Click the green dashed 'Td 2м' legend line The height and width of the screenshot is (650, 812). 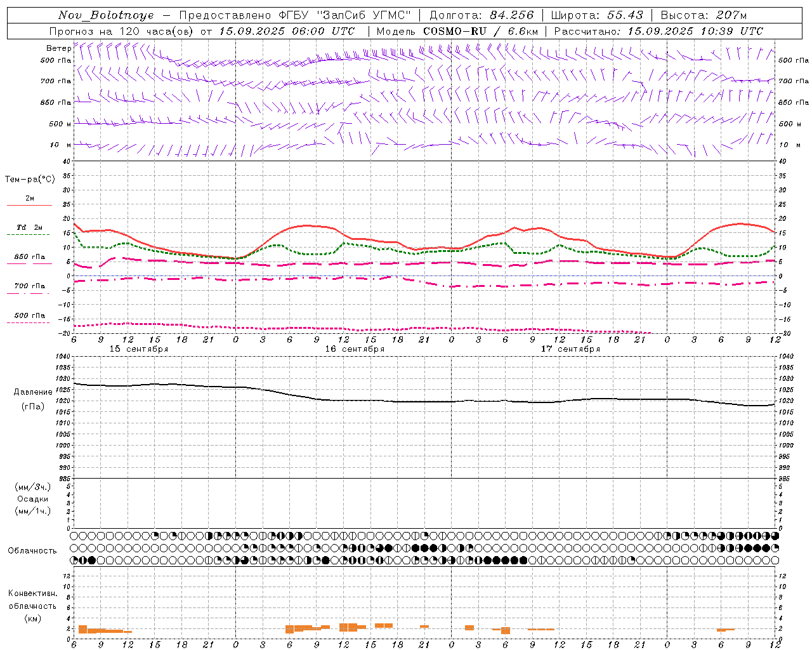click(28, 235)
